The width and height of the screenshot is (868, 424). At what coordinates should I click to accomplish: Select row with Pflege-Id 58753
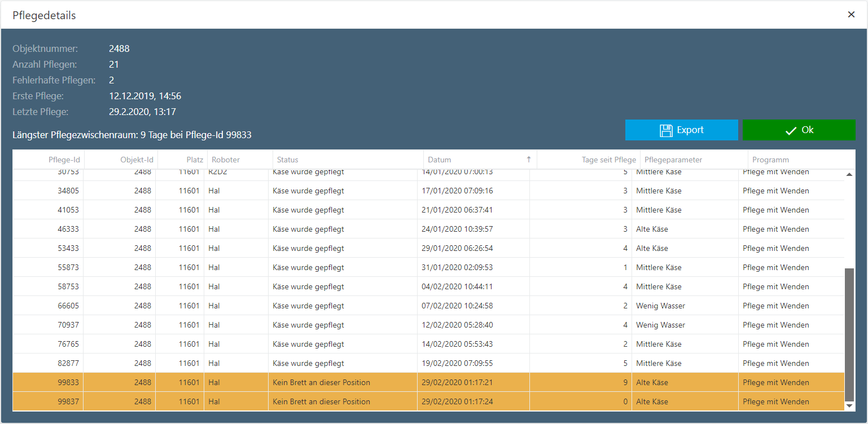coord(428,286)
